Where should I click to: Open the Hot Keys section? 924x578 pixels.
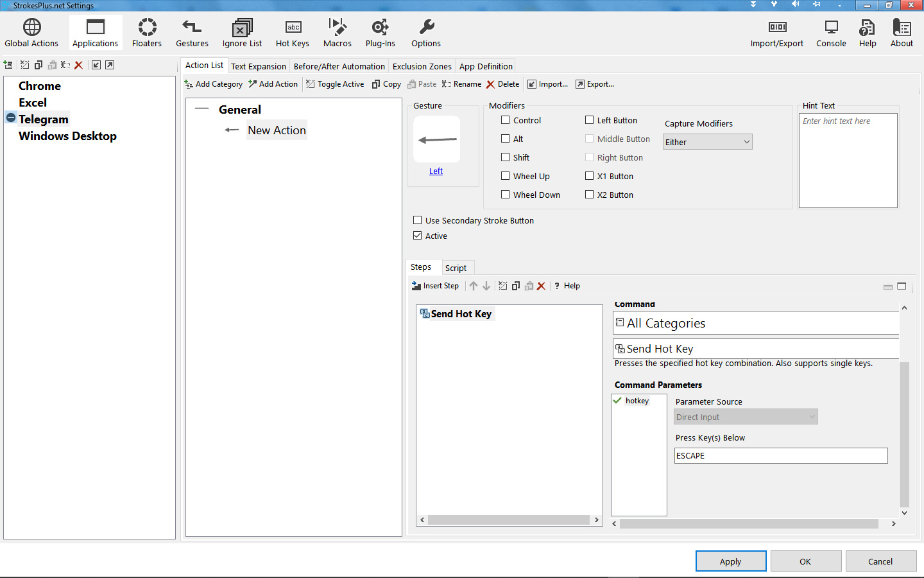coord(293,33)
